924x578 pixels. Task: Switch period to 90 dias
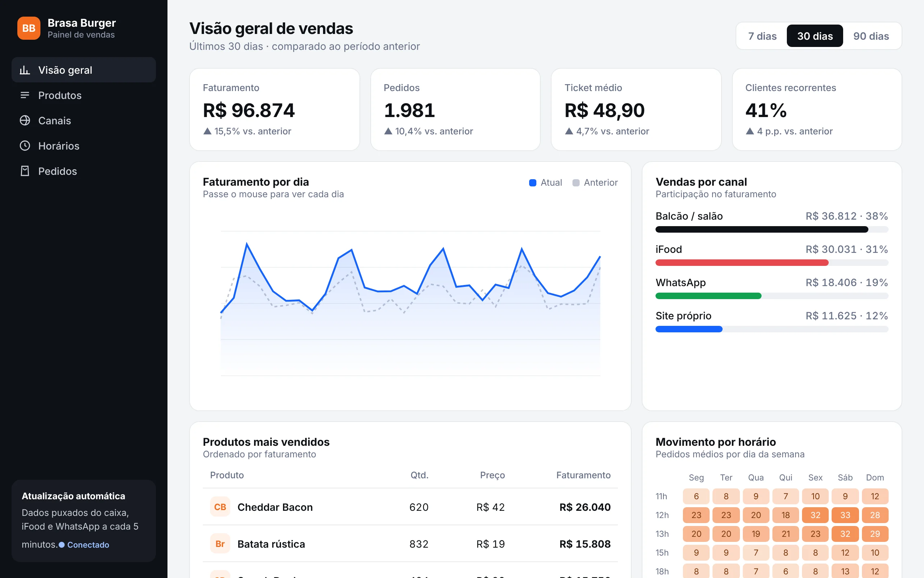pos(871,36)
